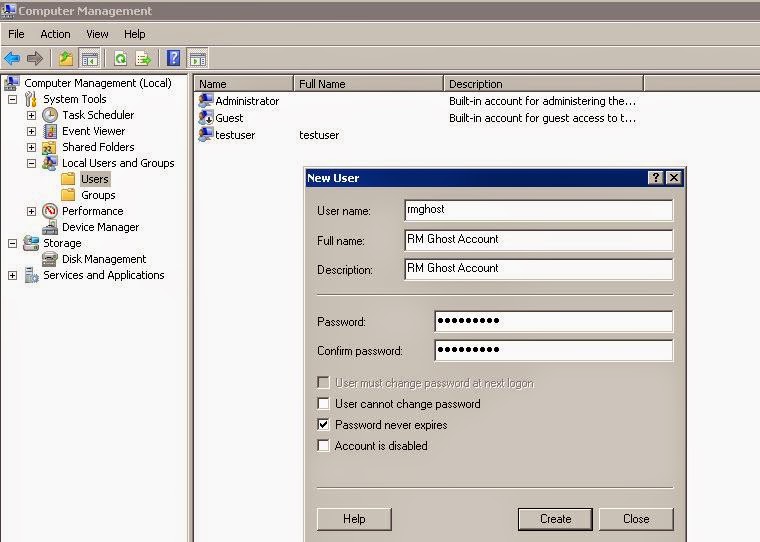Select the Disk Management tree label

pyautogui.click(x=104, y=259)
